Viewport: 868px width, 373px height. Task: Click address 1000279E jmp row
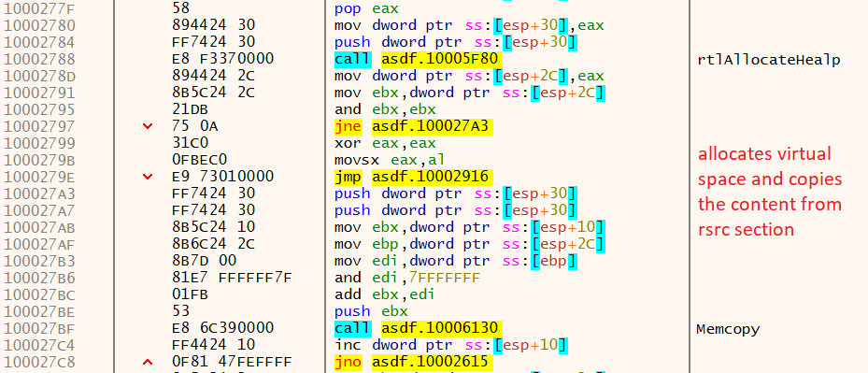coord(434,177)
